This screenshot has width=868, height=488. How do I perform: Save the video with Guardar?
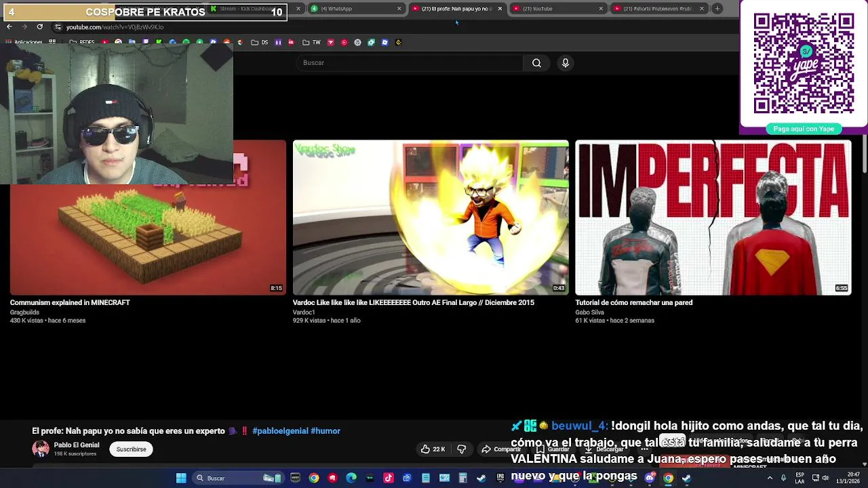[553, 449]
